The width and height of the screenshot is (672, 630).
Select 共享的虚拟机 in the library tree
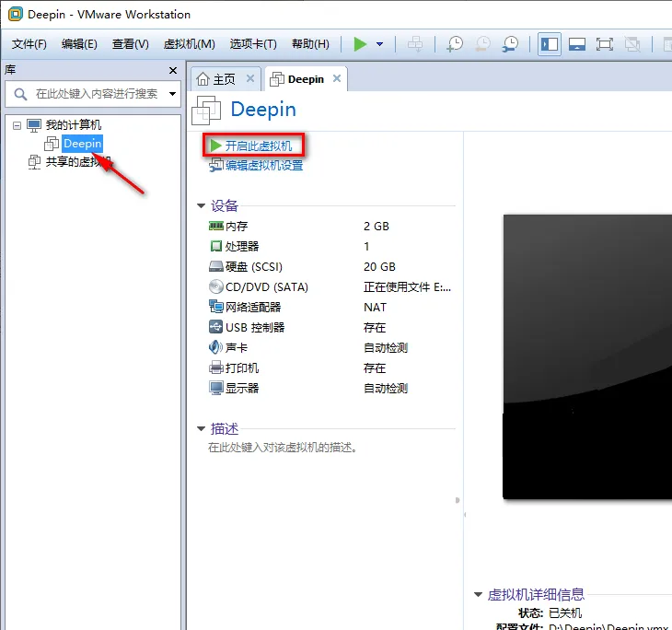78,162
